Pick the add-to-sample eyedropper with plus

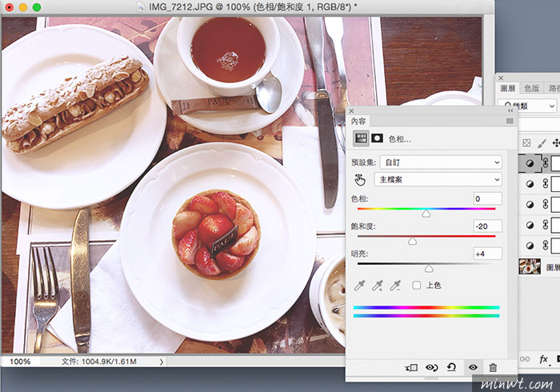(x=377, y=286)
